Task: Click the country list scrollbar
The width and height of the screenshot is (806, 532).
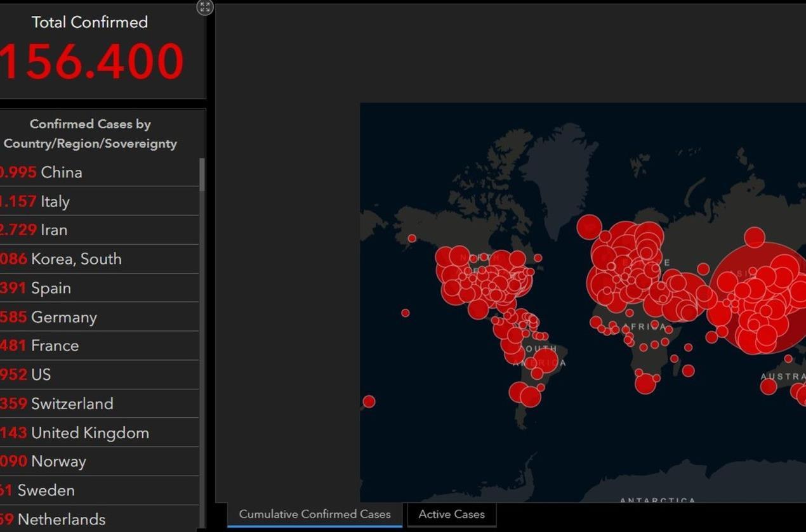Action: click(x=202, y=174)
